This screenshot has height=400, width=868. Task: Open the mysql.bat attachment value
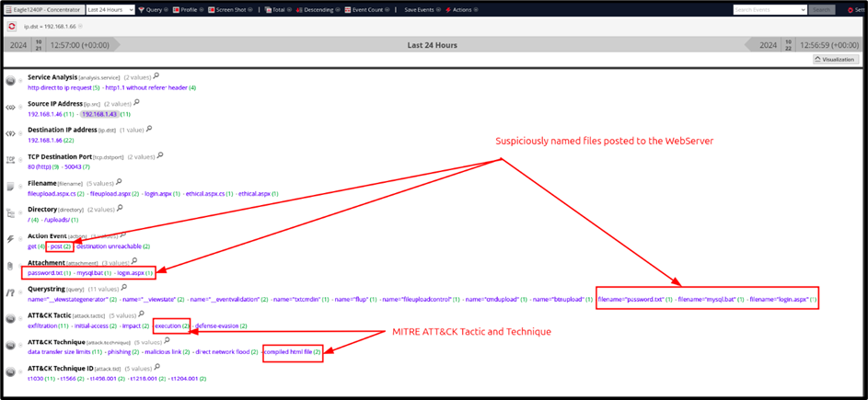coord(89,273)
